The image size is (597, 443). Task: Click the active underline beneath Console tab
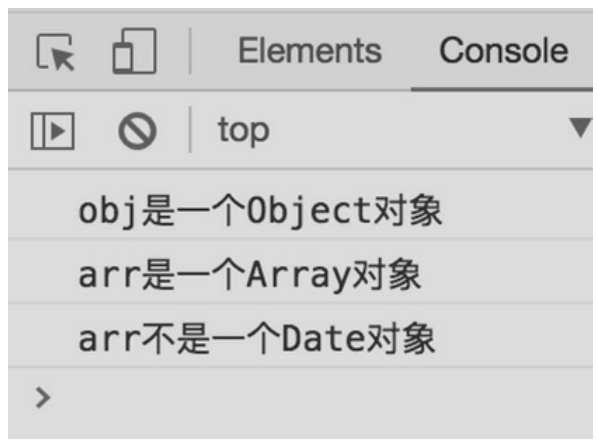pyautogui.click(x=502, y=90)
